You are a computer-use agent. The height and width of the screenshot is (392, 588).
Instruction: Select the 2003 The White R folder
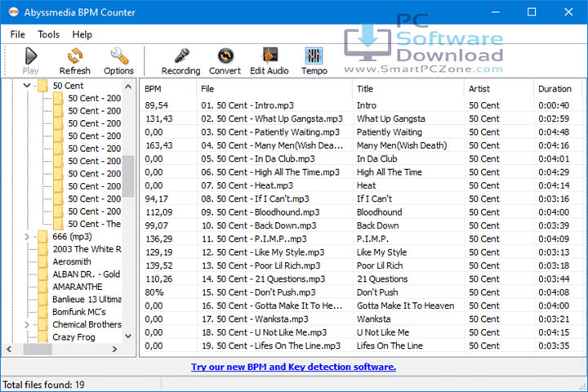pyautogui.click(x=87, y=249)
